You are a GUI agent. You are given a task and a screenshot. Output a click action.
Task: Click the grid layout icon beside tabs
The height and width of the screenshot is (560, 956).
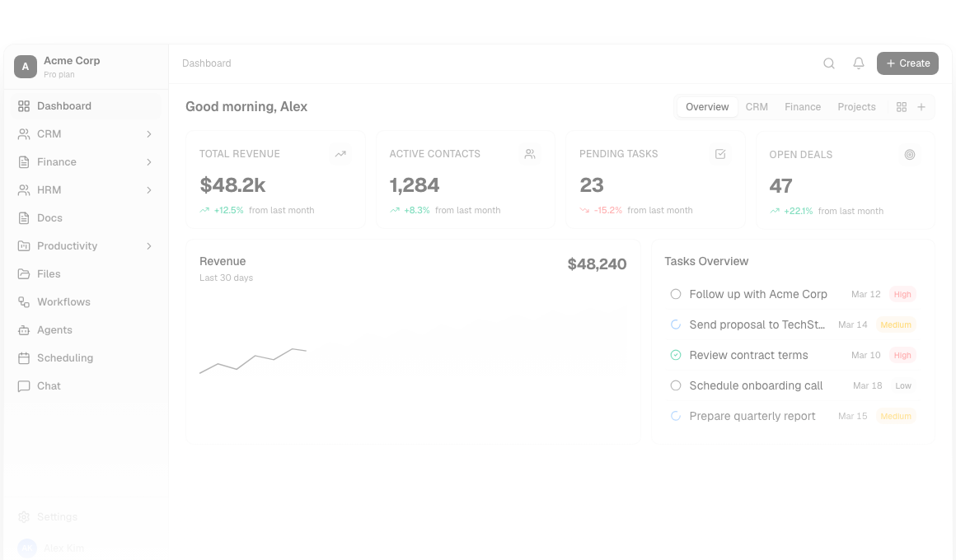tap(902, 106)
